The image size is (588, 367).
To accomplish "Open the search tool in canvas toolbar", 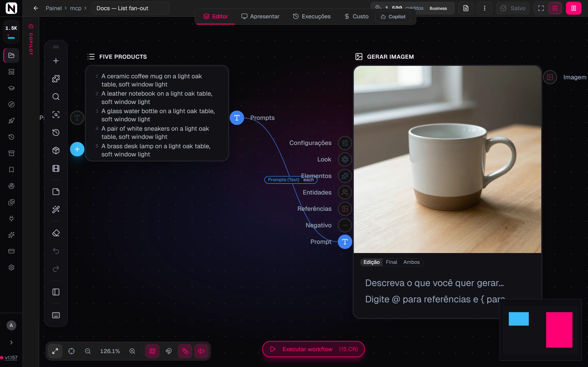I will 56,97.
